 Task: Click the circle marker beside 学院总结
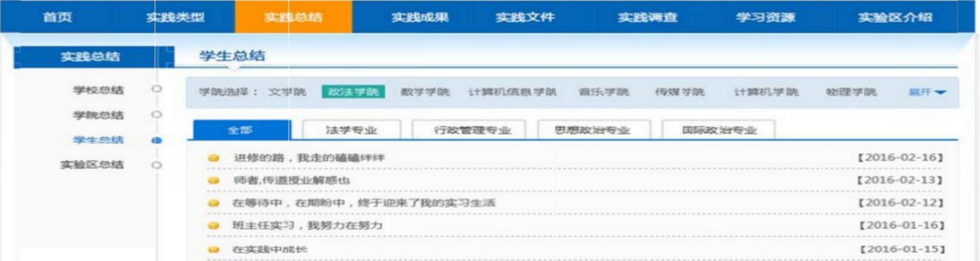(156, 115)
